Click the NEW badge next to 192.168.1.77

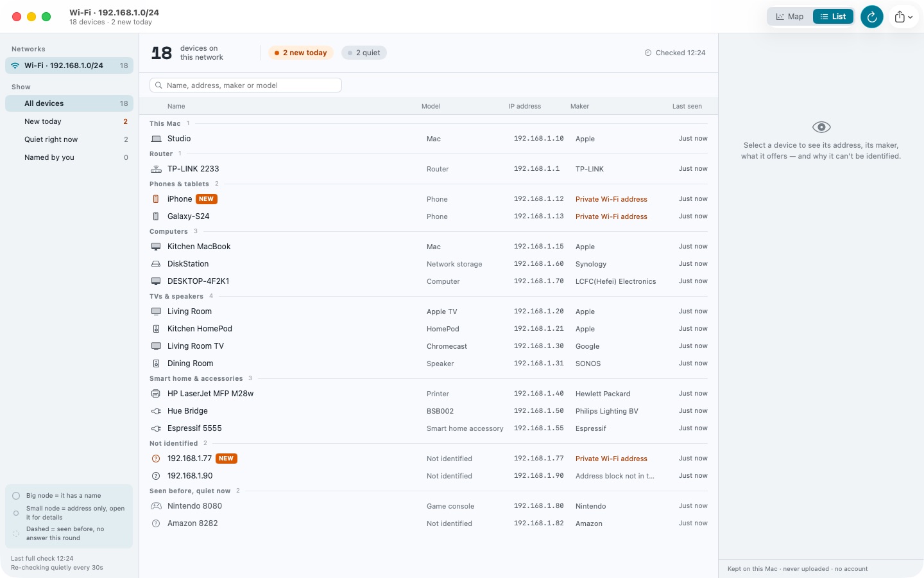click(x=226, y=459)
